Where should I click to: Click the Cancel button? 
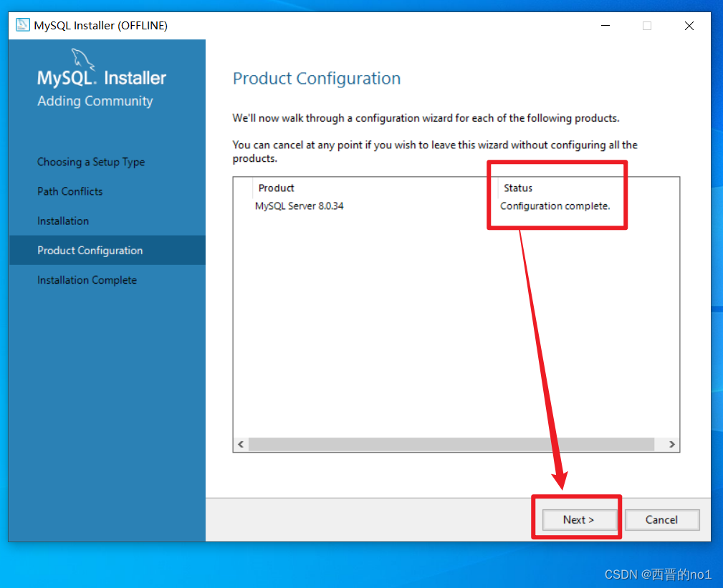point(661,520)
